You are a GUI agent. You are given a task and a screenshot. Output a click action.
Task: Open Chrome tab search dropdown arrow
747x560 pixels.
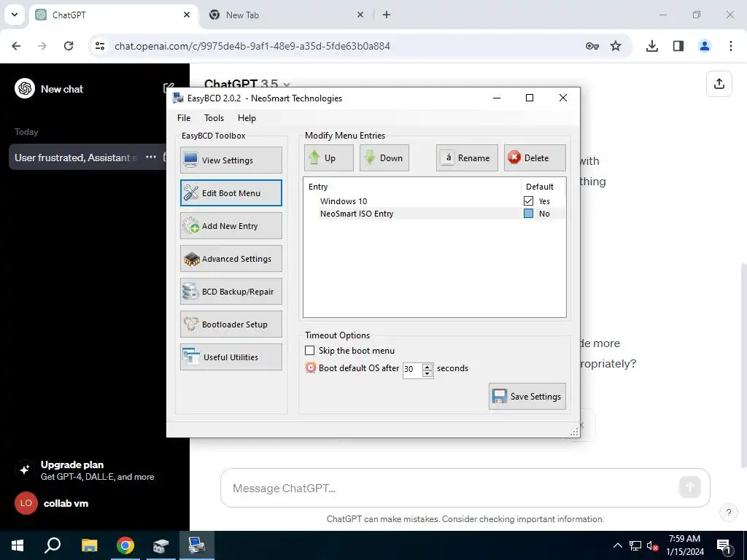coord(15,15)
